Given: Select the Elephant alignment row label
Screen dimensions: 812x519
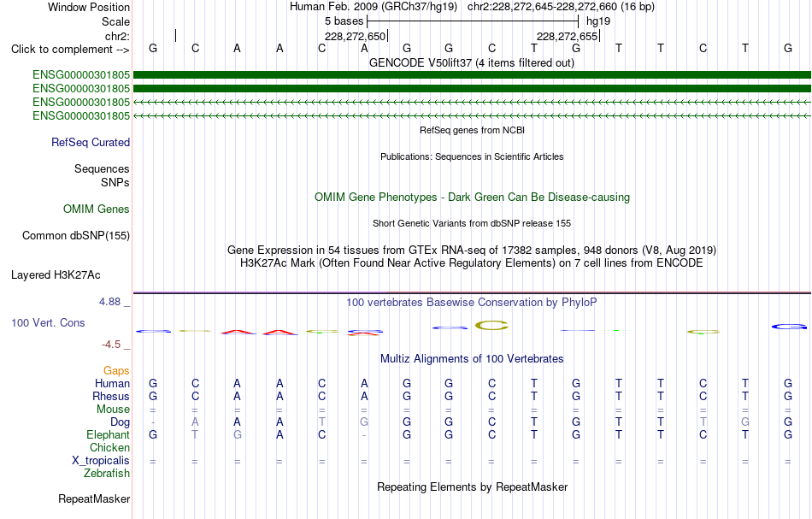Looking at the screenshot, I should tap(108, 434).
